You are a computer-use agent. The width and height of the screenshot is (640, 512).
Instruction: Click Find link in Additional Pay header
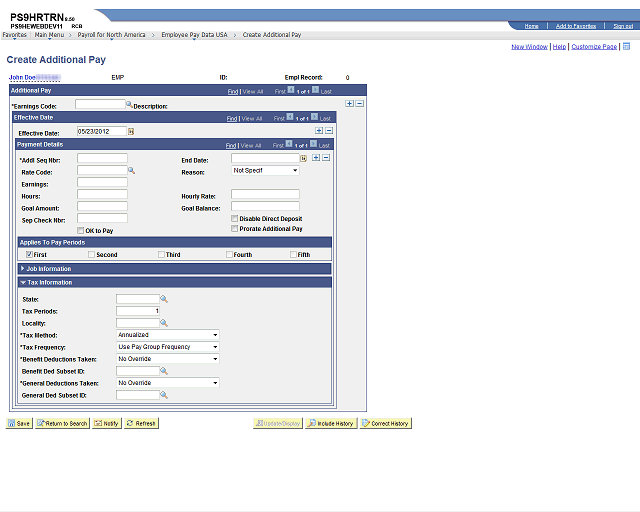pyautogui.click(x=233, y=91)
